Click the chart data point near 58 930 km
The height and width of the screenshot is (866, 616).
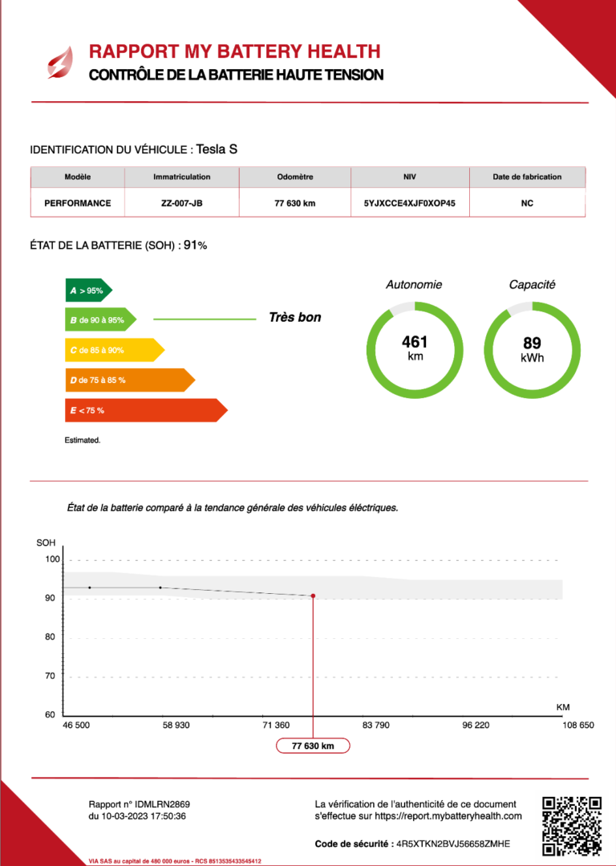click(x=160, y=587)
